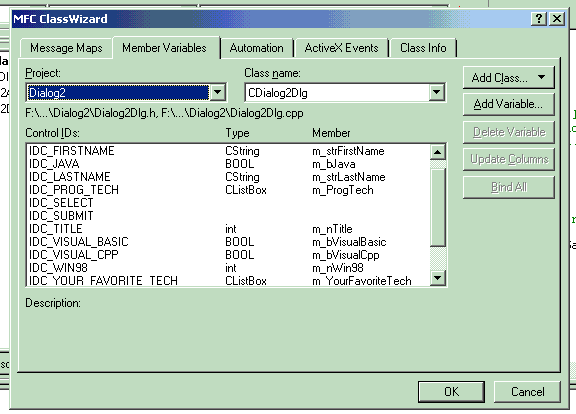Viewport: 576px width, 414px height.
Task: Dismiss dialog with the Cancel button
Action: 527,392
